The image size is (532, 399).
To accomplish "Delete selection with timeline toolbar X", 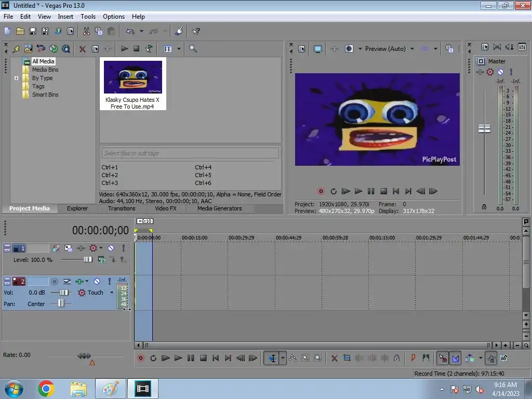I will tap(334, 358).
